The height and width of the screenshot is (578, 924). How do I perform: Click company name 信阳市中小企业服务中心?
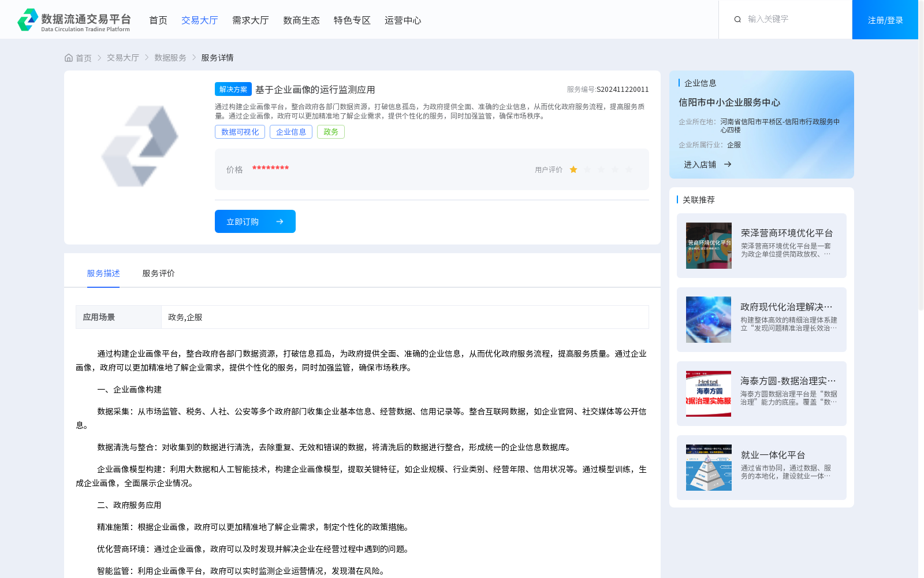coord(729,102)
